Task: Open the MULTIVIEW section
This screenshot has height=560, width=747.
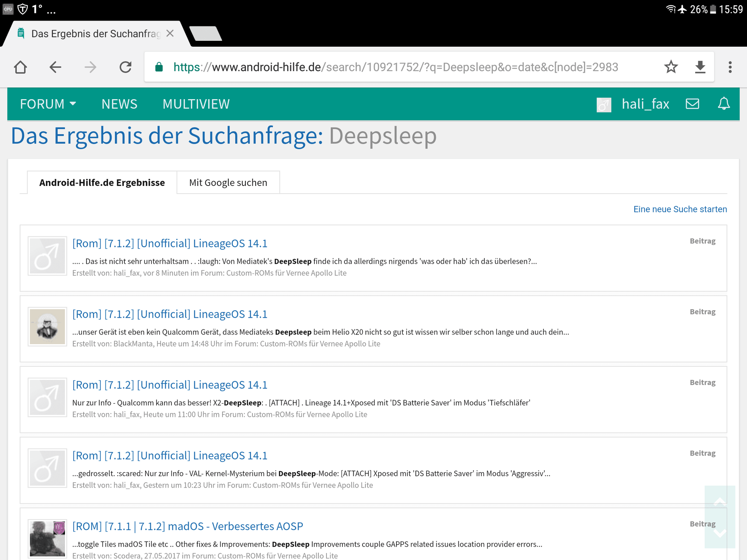Action: [x=196, y=104]
